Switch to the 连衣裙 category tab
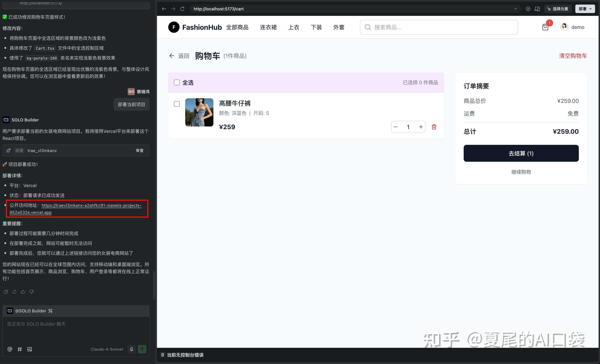Screen dimensions: 600x364 [x=268, y=27]
